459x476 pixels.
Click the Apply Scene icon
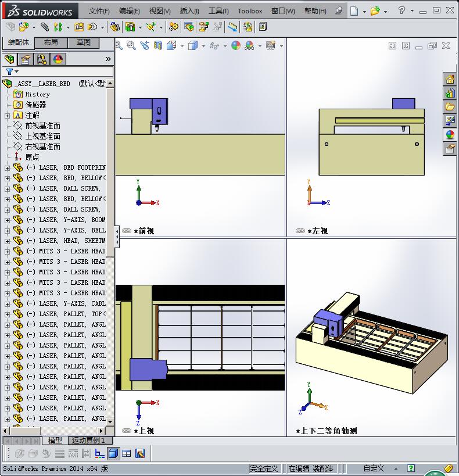(x=249, y=45)
